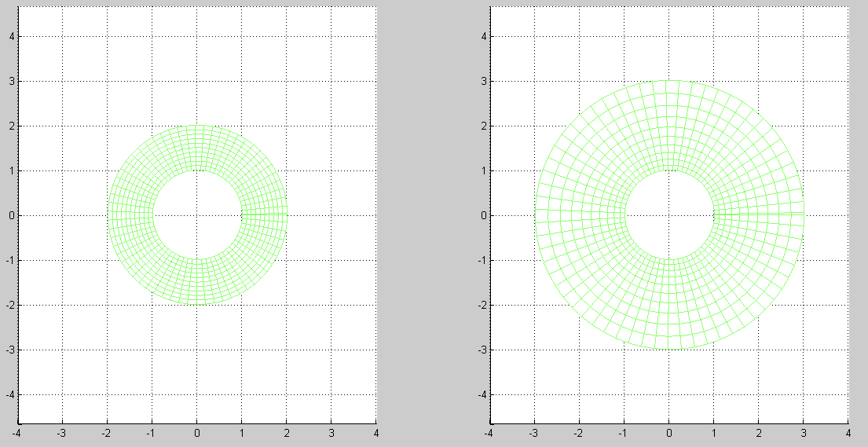This screenshot has height=447, width=868.
Task: Click the left mesh's top outer edge at y equals 2
Action: 197,126
